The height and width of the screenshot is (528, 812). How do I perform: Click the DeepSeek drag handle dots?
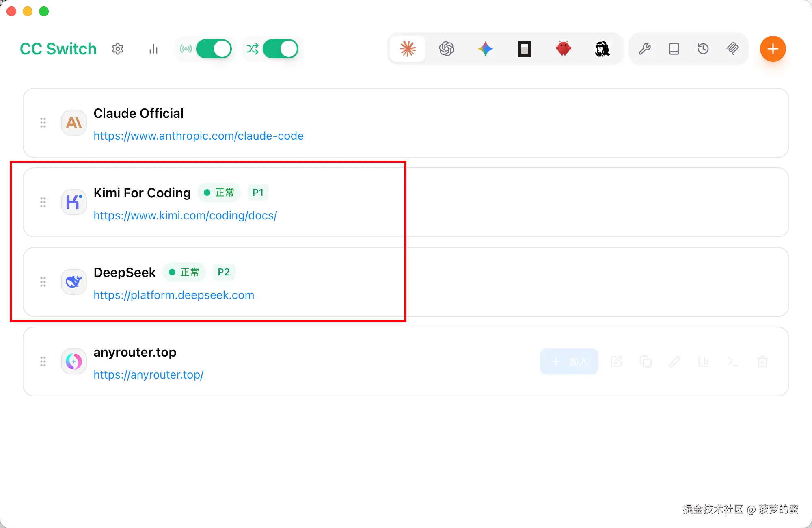pos(43,282)
